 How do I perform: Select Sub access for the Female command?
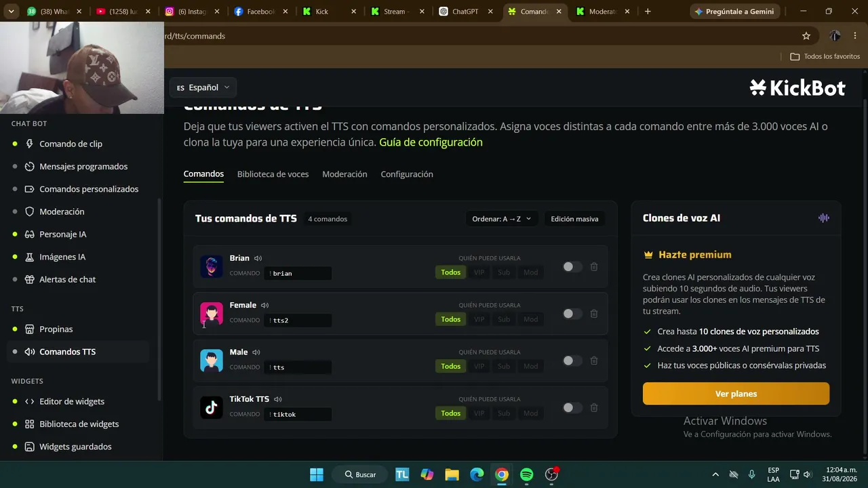coord(504,319)
